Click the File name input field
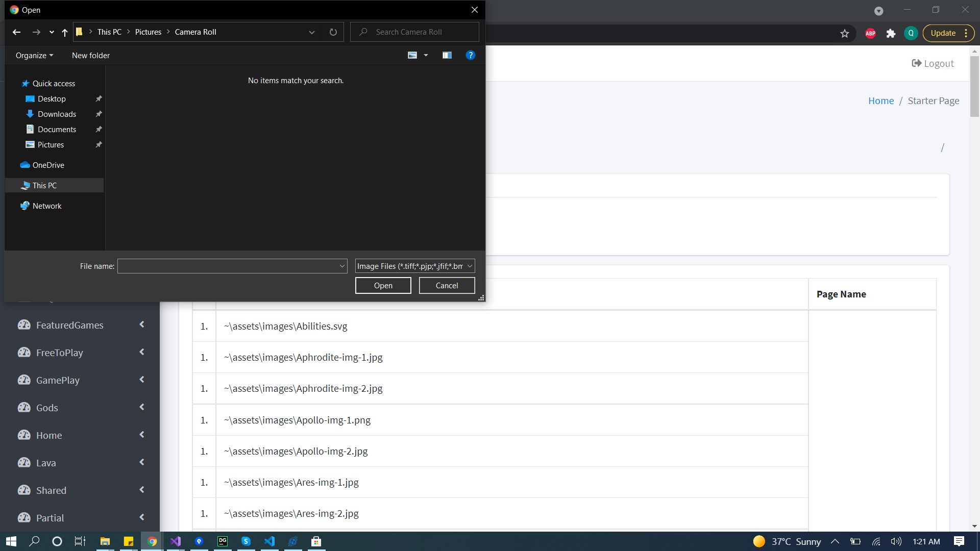The height and width of the screenshot is (551, 980). pos(228,266)
